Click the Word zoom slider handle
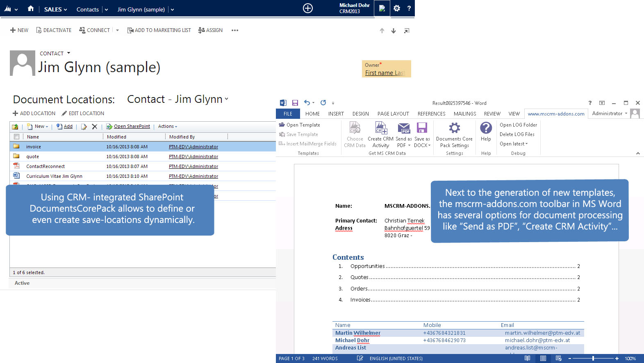This screenshot has width=644, height=363. click(x=593, y=358)
